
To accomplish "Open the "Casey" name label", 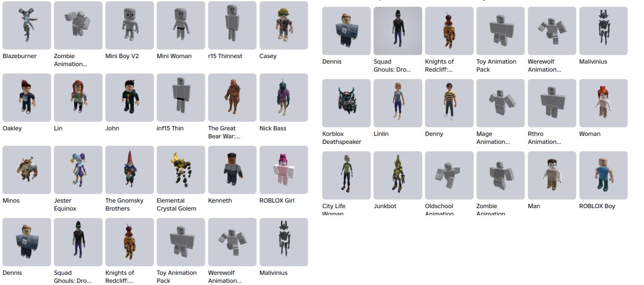I will click(x=268, y=56).
